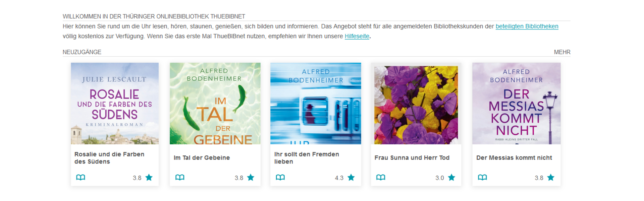Open the Im Tal der Gebeine cover image
The height and width of the screenshot is (201, 644).
(215, 104)
